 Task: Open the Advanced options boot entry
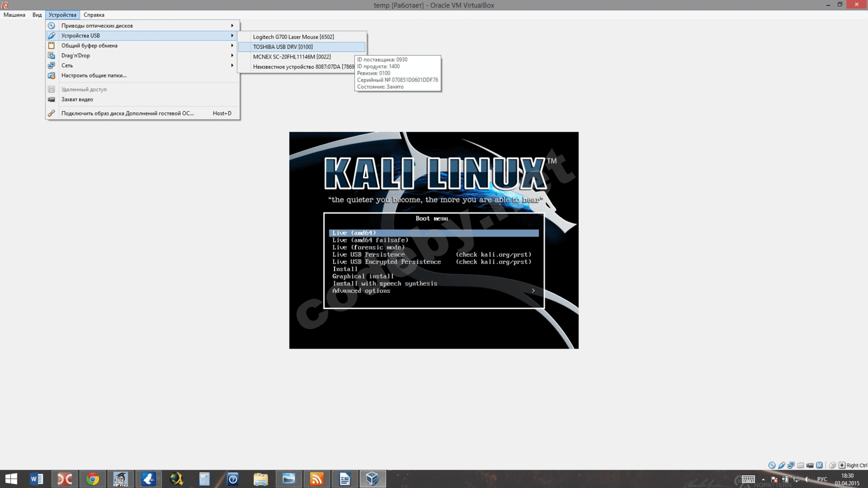434,291
